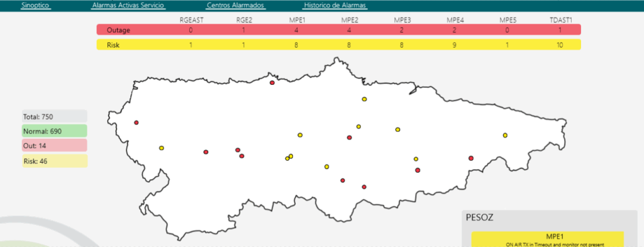The width and height of the screenshot is (644, 247).
Task: Click the RGEAST column header
Action: click(191, 20)
